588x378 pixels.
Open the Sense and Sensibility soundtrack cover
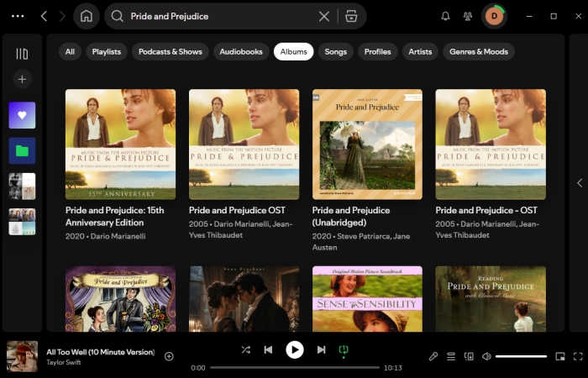pyautogui.click(x=368, y=299)
